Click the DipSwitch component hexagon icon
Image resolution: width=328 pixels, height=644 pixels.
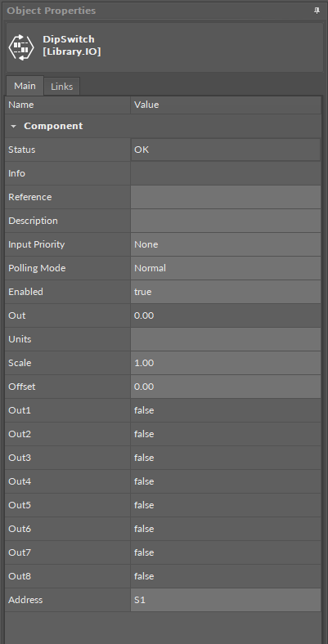tap(21, 46)
